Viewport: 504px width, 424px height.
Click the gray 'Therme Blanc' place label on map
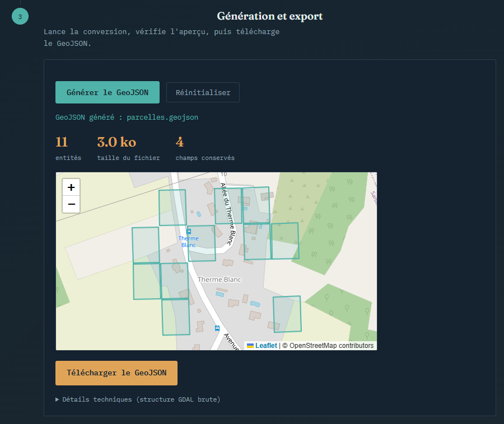pyautogui.click(x=220, y=280)
